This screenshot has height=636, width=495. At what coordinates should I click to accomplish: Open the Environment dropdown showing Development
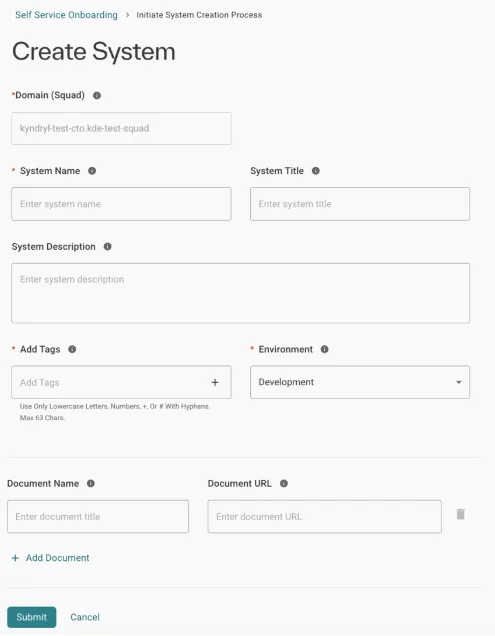click(360, 382)
